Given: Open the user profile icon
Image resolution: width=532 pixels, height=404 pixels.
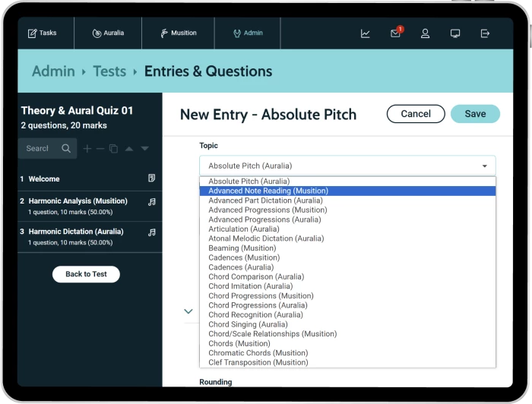Looking at the screenshot, I should [x=425, y=33].
